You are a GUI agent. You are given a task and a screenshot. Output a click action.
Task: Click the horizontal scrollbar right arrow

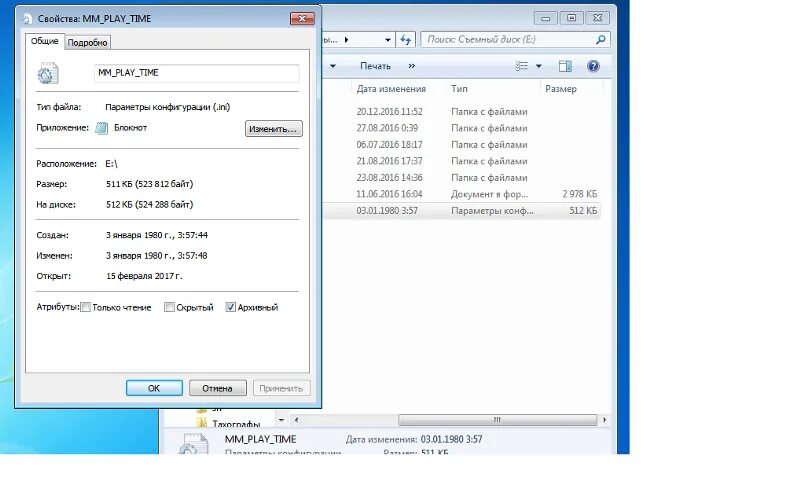coord(605,420)
